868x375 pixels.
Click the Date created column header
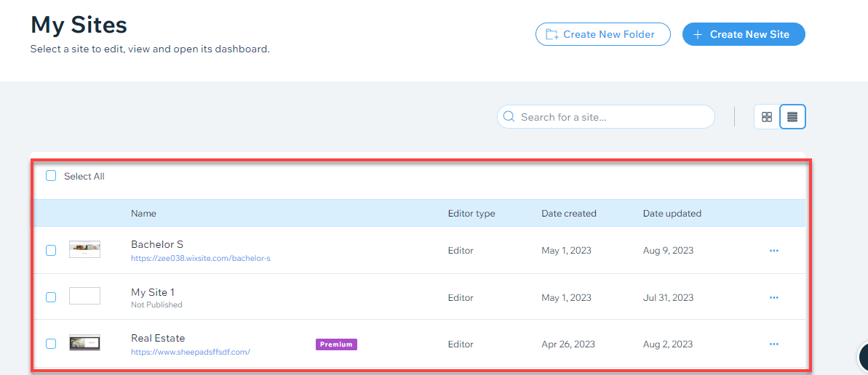(568, 213)
